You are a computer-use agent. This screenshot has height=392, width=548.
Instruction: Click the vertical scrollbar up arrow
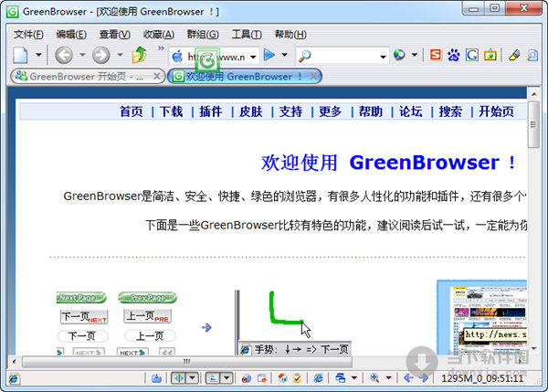point(533,94)
